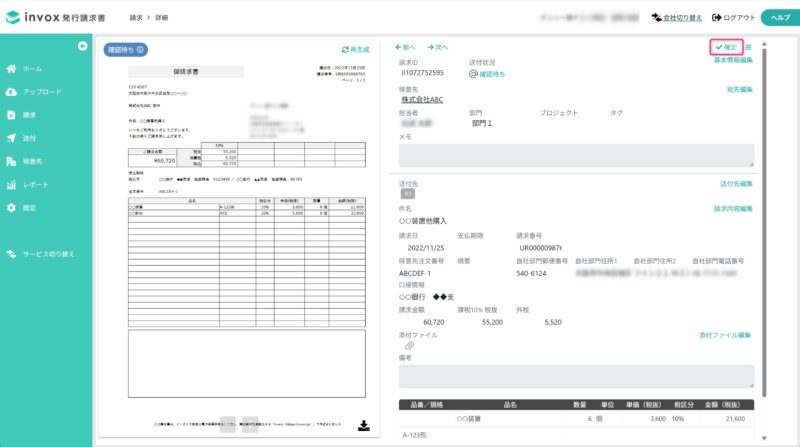Image resolution: width=800 pixels, height=447 pixels.
Task: Click the invox logo
Action: pyautogui.click(x=55, y=17)
